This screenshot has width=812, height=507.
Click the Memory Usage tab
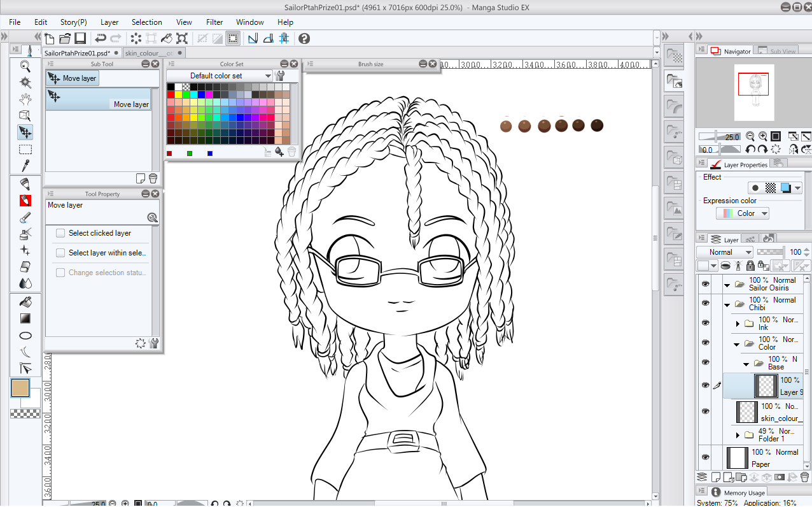click(738, 493)
